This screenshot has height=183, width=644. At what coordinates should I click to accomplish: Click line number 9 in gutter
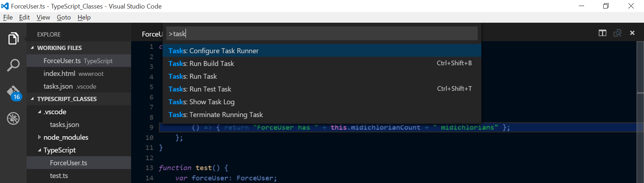point(151,127)
